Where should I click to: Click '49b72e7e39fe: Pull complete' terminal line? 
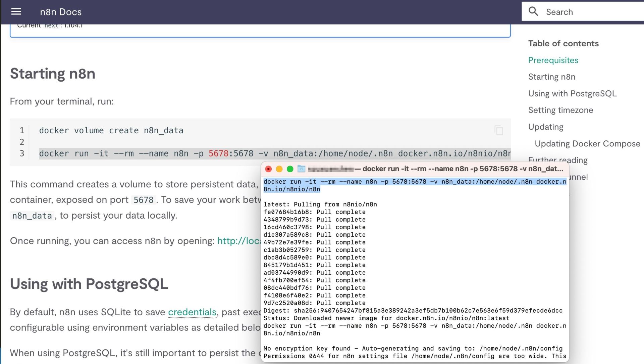(314, 242)
